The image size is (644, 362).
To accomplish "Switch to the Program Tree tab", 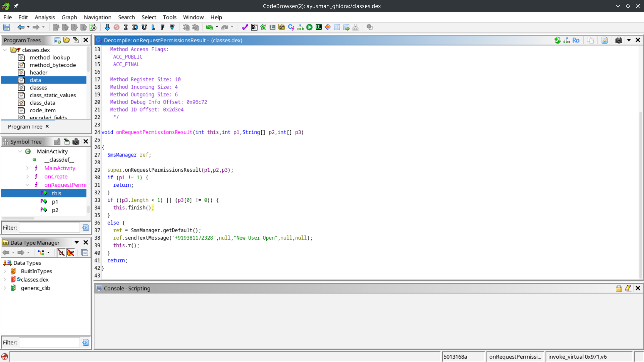I will pyautogui.click(x=25, y=127).
